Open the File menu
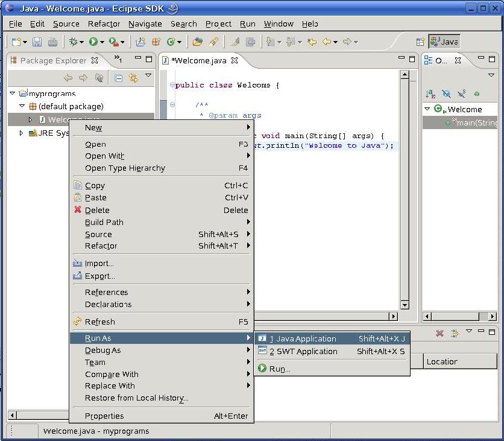The image size is (504, 441). [x=16, y=24]
